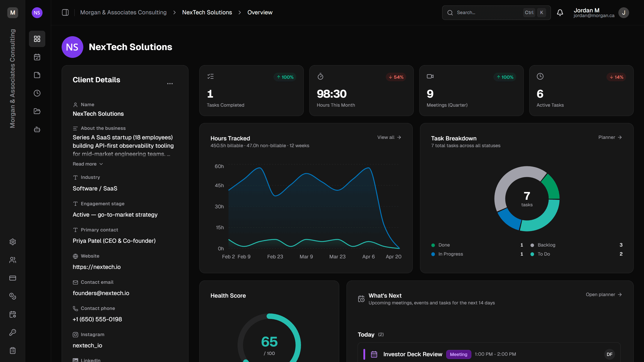Click the 14% decrease badge

coord(616,77)
